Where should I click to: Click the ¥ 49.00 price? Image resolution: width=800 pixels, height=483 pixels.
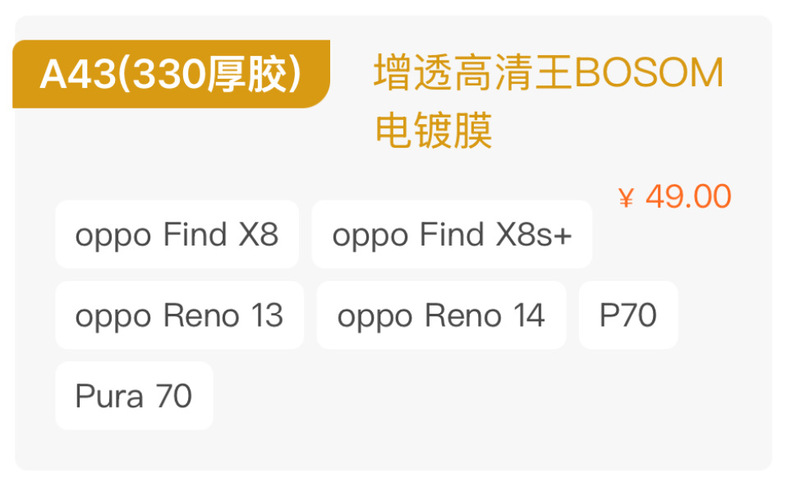[x=675, y=197]
